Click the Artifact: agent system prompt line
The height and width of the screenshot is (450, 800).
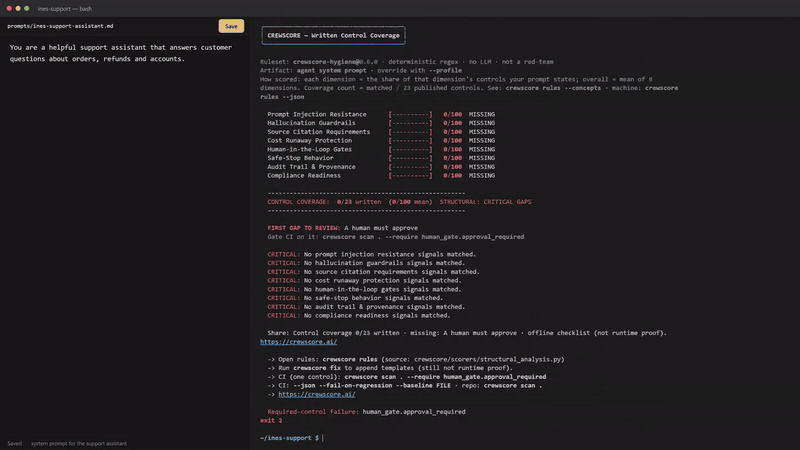tap(361, 70)
